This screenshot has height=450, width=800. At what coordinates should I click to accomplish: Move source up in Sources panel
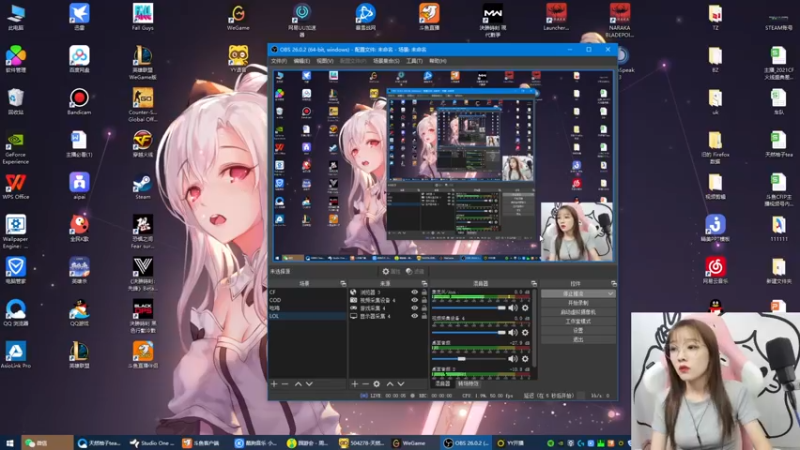(390, 384)
